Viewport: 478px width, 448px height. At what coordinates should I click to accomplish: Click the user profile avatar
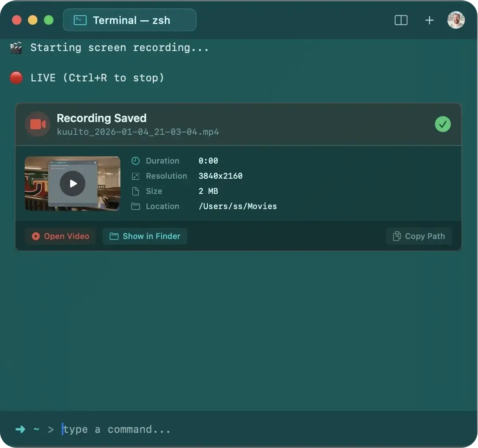pos(456,20)
